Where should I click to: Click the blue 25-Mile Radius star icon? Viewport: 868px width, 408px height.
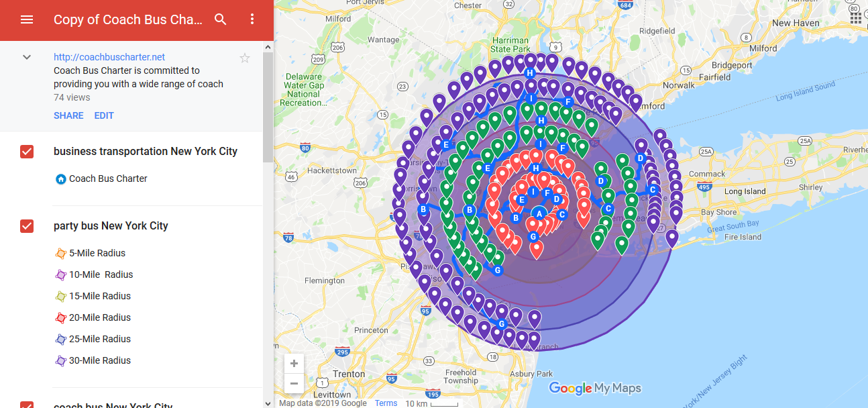62,339
